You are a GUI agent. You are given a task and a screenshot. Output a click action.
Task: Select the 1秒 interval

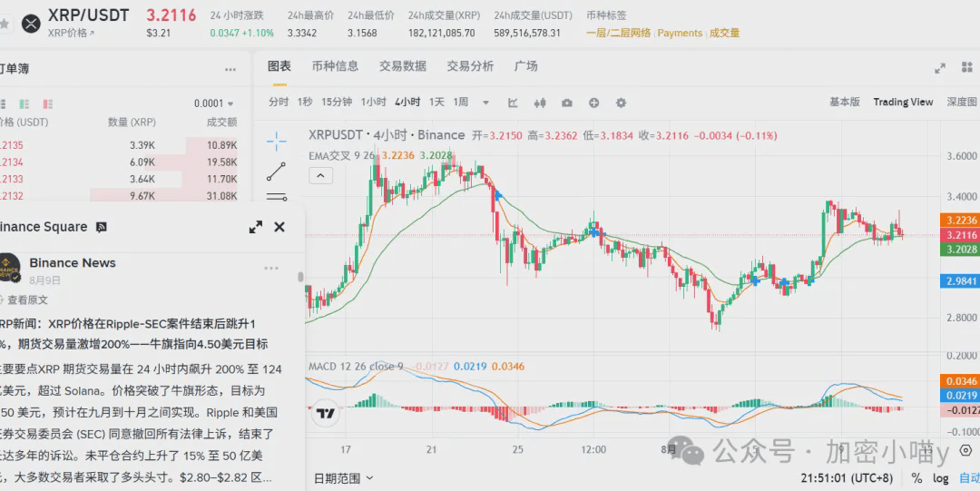pos(305,102)
